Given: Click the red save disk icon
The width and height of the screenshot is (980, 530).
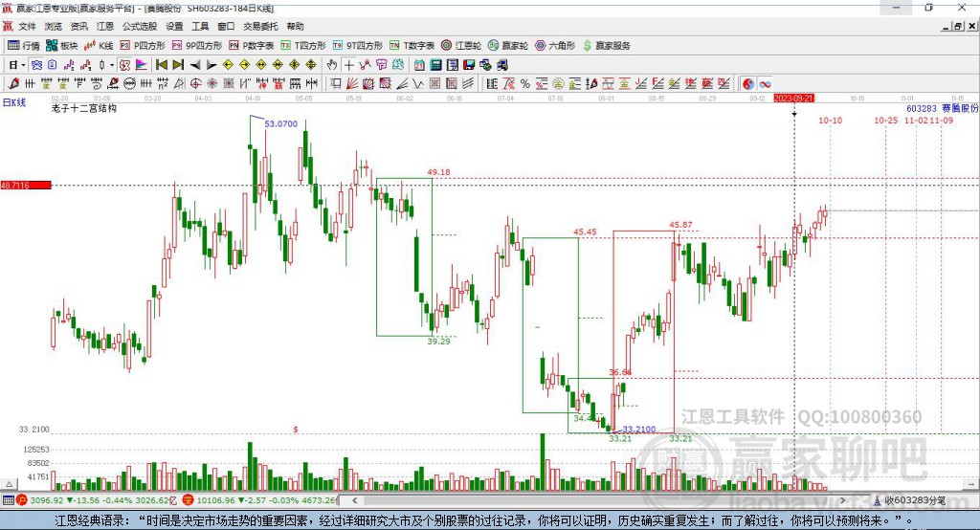Looking at the screenshot, I should (469, 65).
